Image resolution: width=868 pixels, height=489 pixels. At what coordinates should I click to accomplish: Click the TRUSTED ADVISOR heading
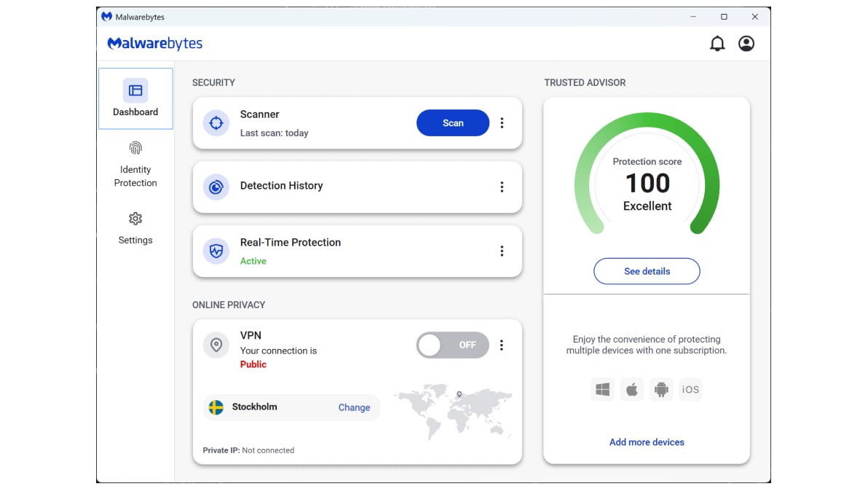click(x=585, y=82)
